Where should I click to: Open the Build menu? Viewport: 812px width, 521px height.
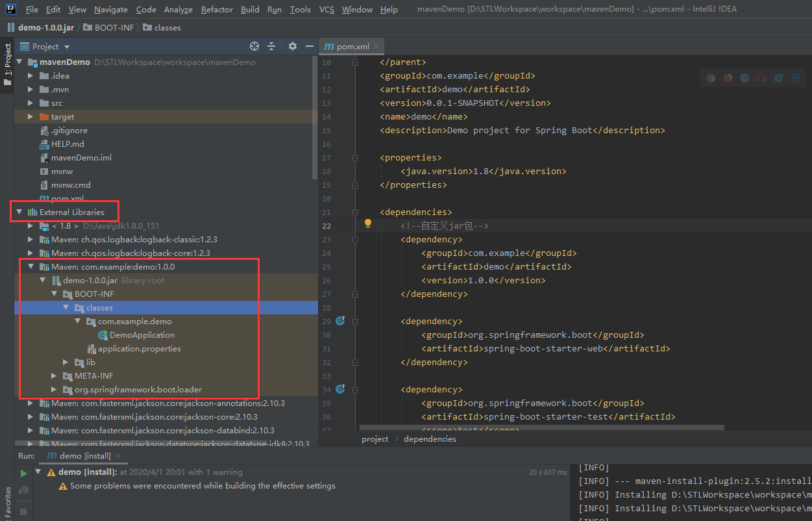250,10
